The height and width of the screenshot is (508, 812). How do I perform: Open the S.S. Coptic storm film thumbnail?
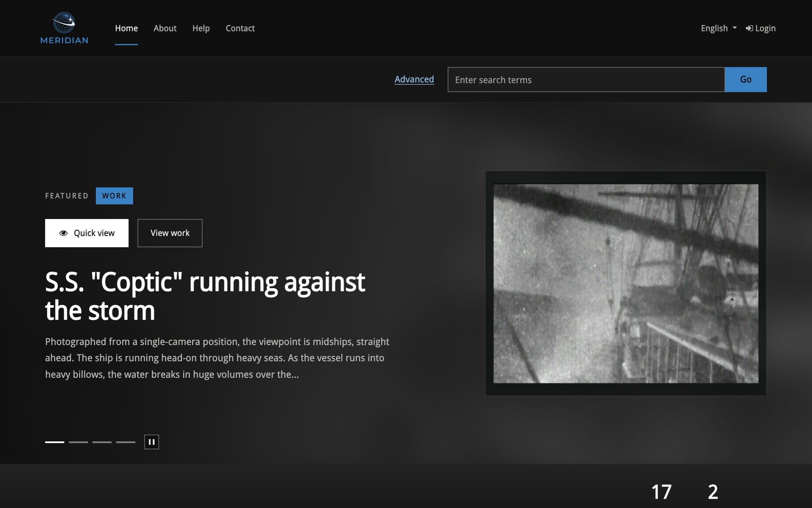tap(626, 283)
